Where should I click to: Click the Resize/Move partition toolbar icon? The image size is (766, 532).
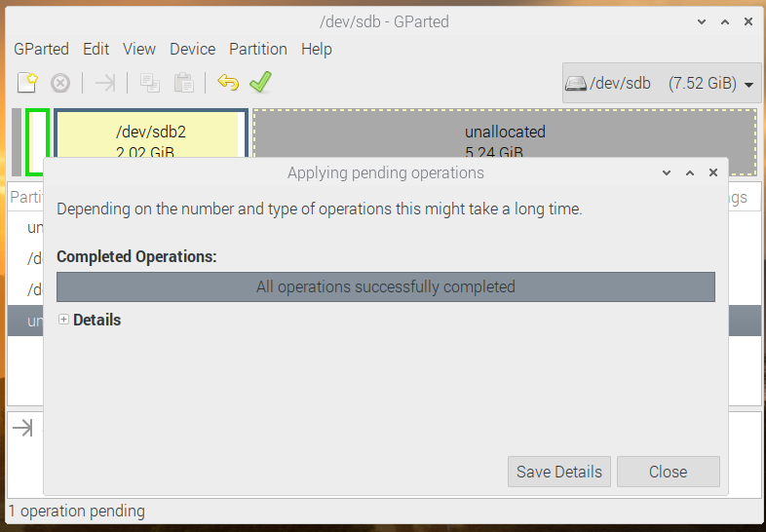pyautogui.click(x=105, y=83)
